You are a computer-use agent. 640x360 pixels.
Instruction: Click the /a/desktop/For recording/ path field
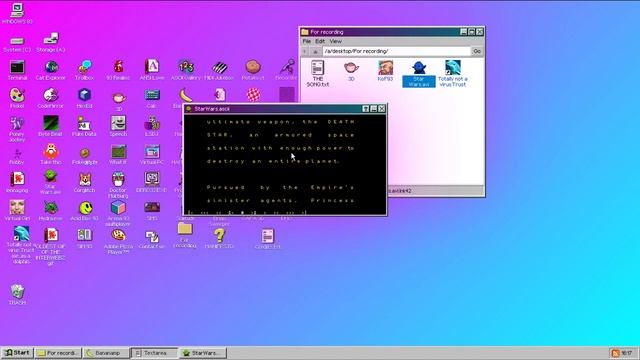pos(396,51)
